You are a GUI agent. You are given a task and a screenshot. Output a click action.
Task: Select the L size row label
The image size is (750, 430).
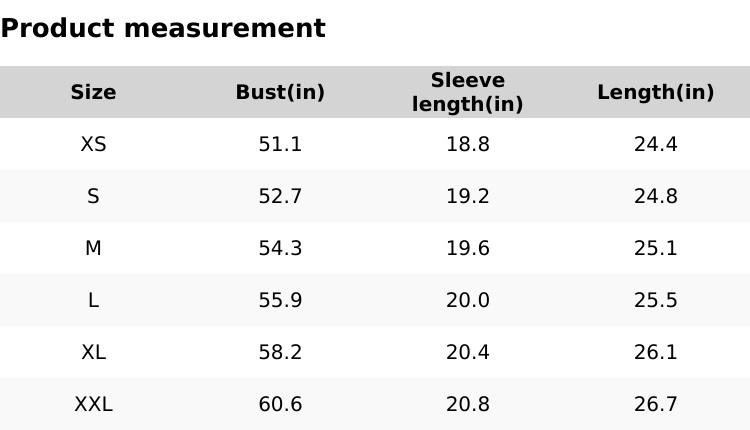click(x=93, y=300)
